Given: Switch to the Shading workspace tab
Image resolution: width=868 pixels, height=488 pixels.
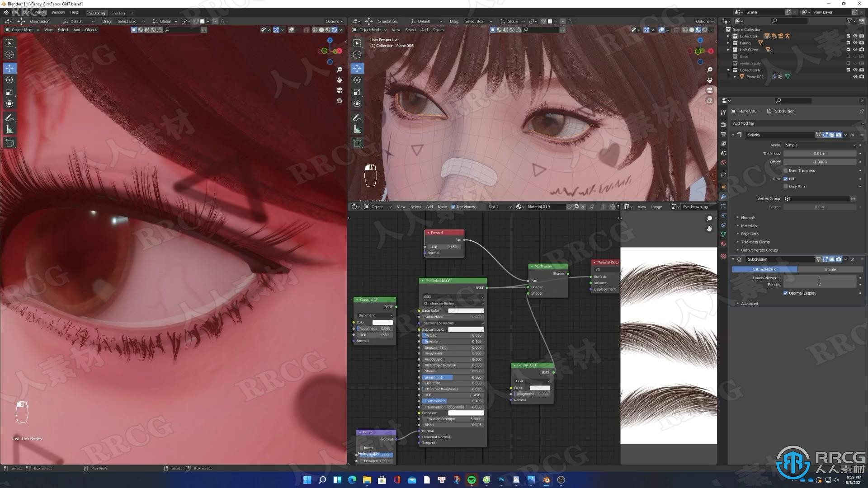Looking at the screenshot, I should (118, 13).
